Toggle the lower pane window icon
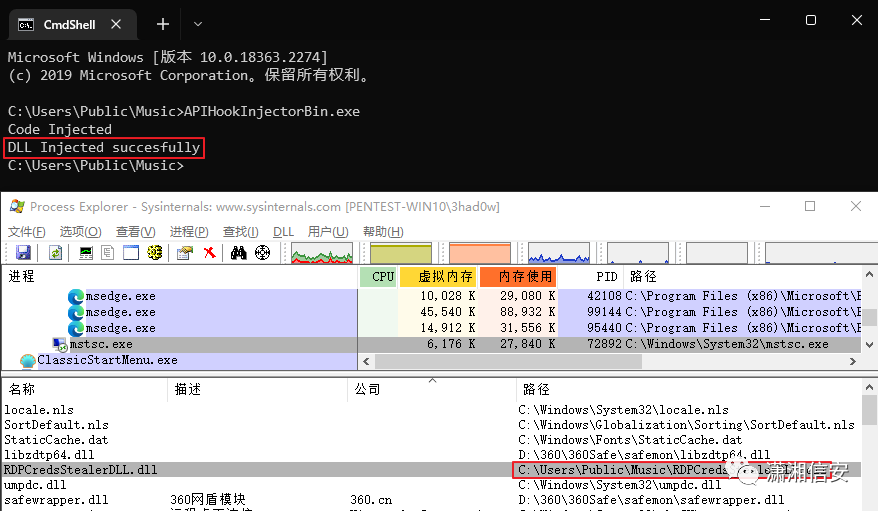Image resolution: width=878 pixels, height=511 pixels. pos(131,252)
